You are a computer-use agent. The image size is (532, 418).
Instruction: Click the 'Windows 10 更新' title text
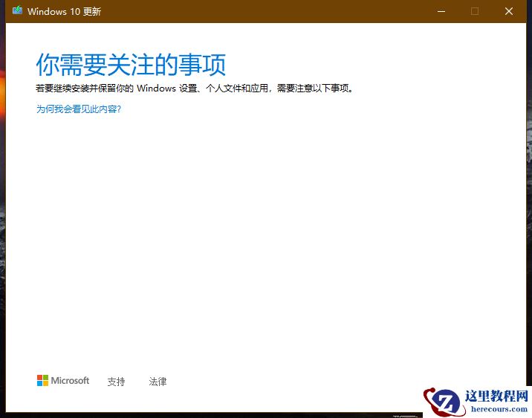coord(64,11)
